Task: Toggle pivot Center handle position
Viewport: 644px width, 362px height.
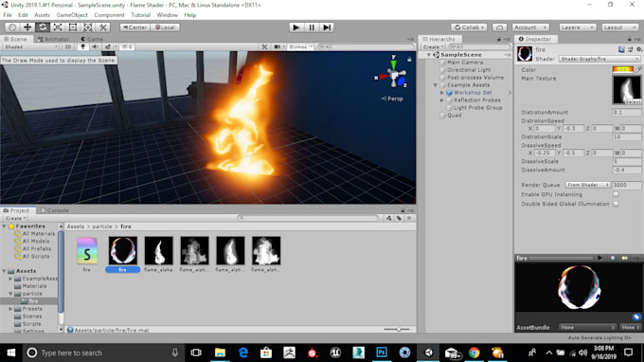Action: pyautogui.click(x=134, y=27)
